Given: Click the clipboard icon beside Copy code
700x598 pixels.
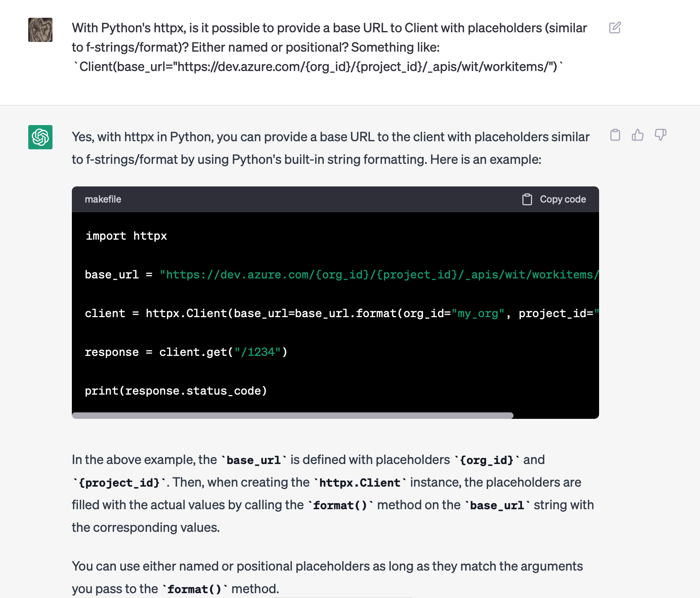Looking at the screenshot, I should pyautogui.click(x=527, y=199).
